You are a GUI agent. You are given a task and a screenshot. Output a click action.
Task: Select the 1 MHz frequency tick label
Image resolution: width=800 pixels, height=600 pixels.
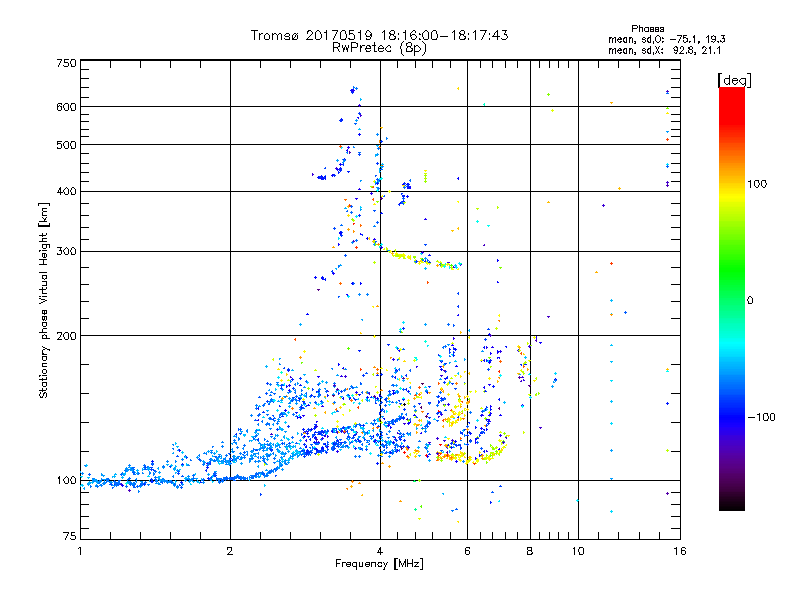[x=80, y=551]
